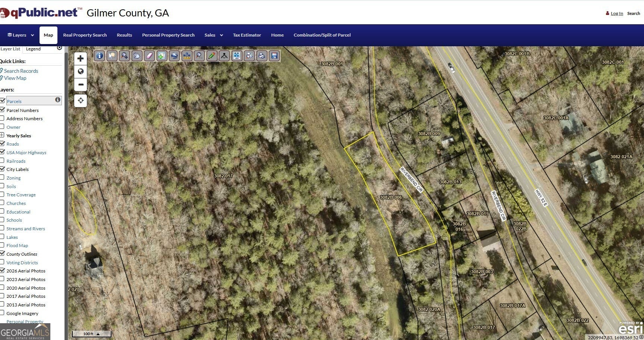
Task: Open the Layers dropdown menu
Action: tap(21, 35)
